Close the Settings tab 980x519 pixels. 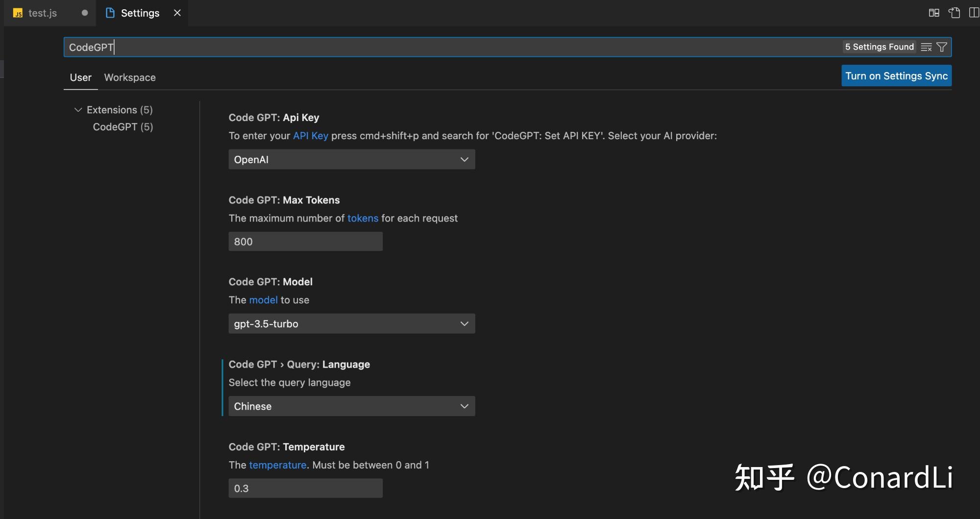(x=177, y=13)
